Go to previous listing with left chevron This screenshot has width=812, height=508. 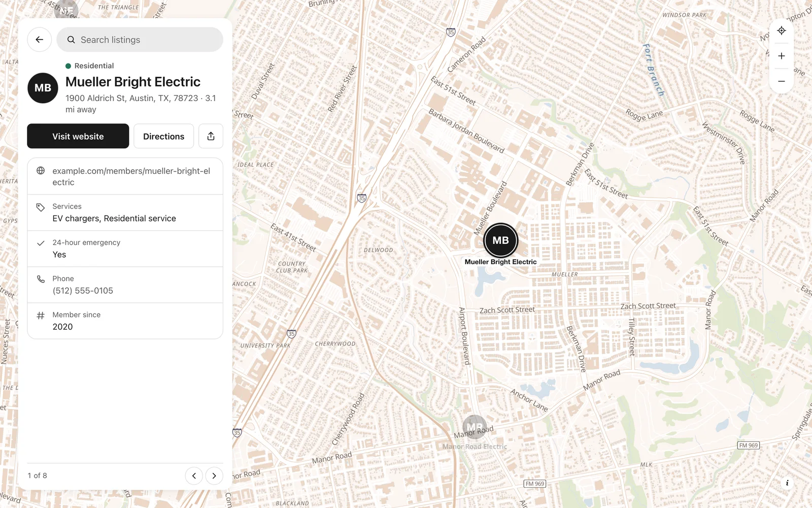coord(194,475)
